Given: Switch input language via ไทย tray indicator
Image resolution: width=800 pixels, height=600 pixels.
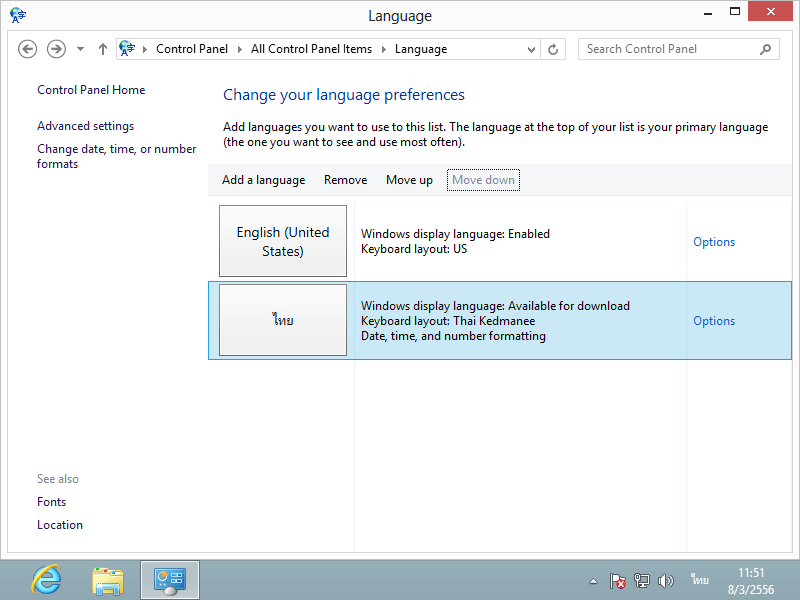Looking at the screenshot, I should (699, 580).
